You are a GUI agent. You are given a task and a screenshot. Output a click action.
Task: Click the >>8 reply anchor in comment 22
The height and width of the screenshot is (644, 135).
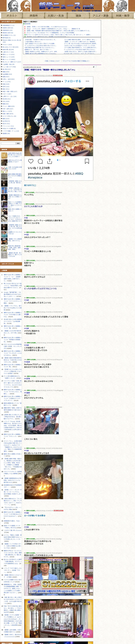coord(26,218)
